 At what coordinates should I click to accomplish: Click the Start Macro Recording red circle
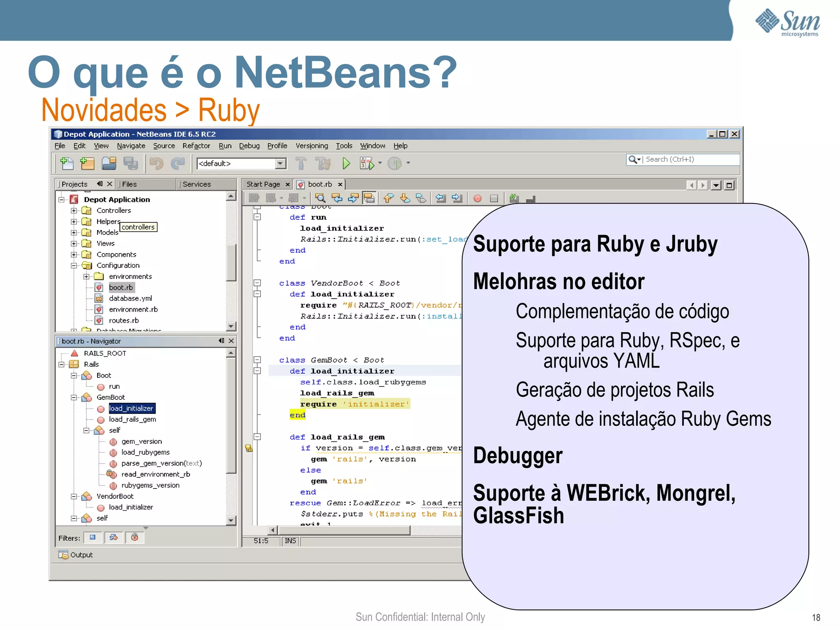tap(477, 199)
